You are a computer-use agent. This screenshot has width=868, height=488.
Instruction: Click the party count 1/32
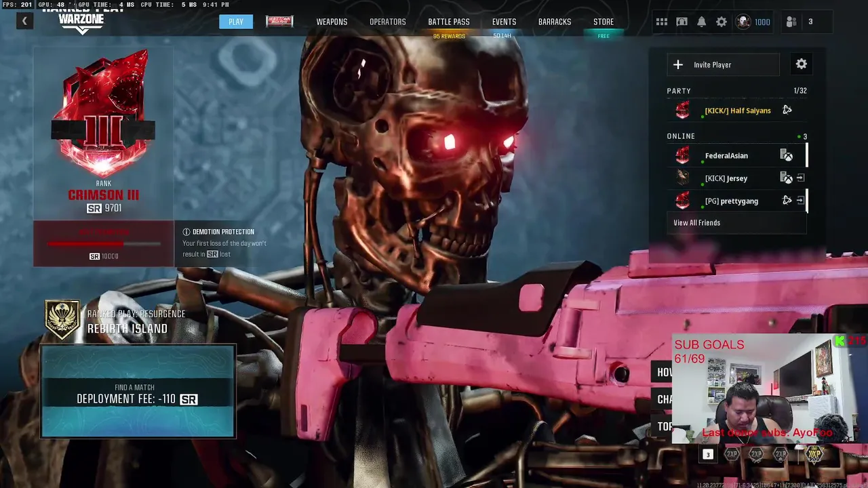point(800,91)
